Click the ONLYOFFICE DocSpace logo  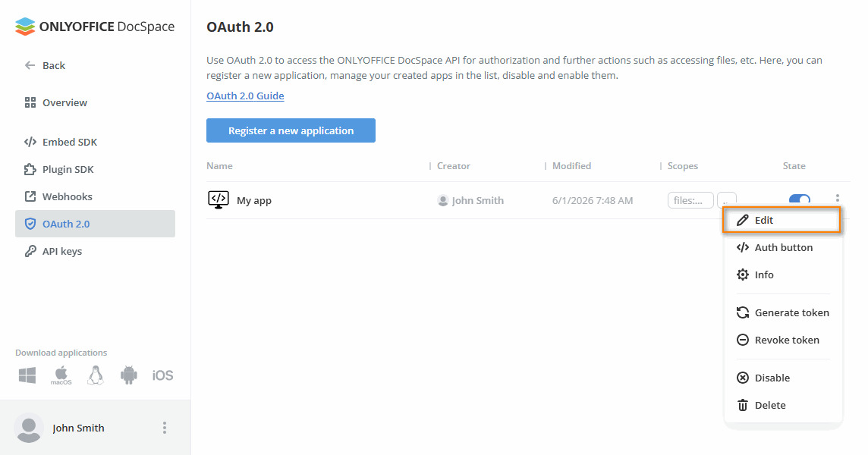point(95,26)
